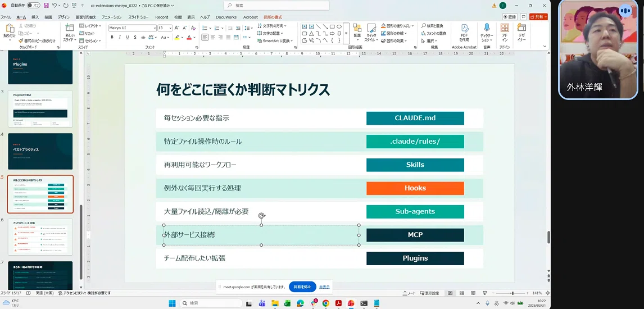Undo the last action
The width and height of the screenshot is (644, 309).
pyautogui.click(x=55, y=5)
